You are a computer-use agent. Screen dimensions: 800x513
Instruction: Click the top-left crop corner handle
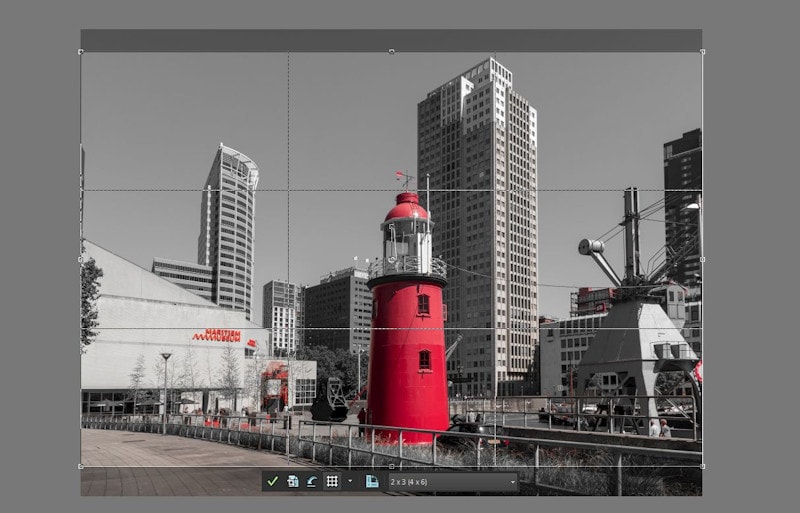(81, 51)
